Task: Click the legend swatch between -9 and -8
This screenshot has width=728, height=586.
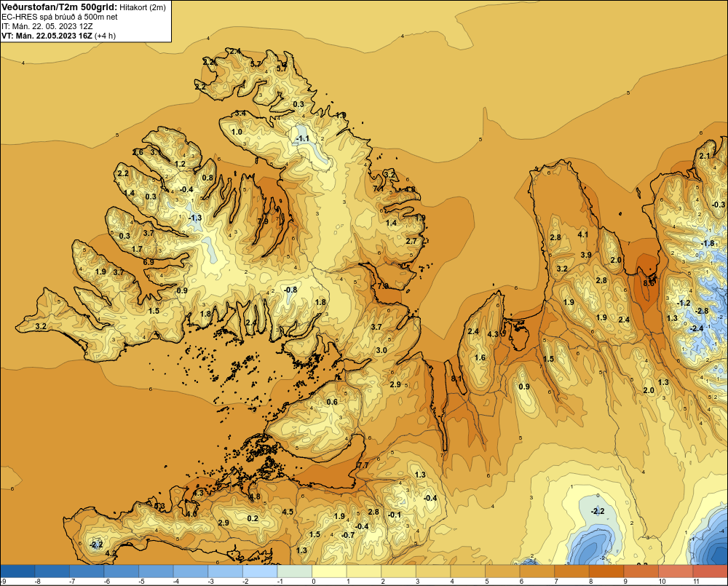Action: (17, 571)
